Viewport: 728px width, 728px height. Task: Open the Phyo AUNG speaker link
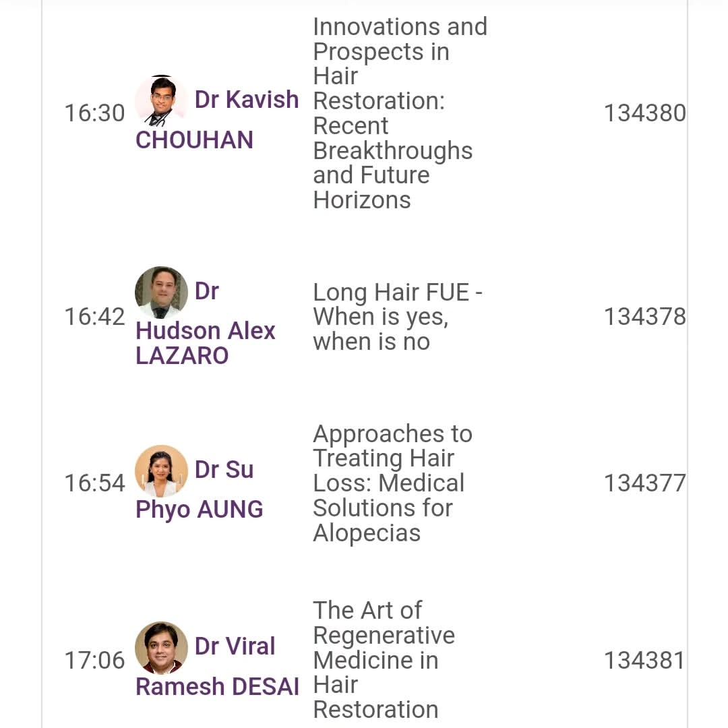199,510
